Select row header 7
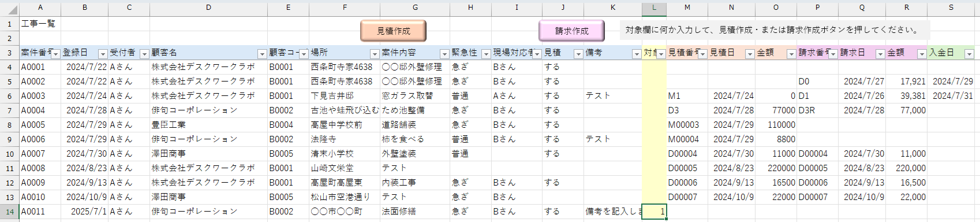980x222 pixels. pos(9,110)
